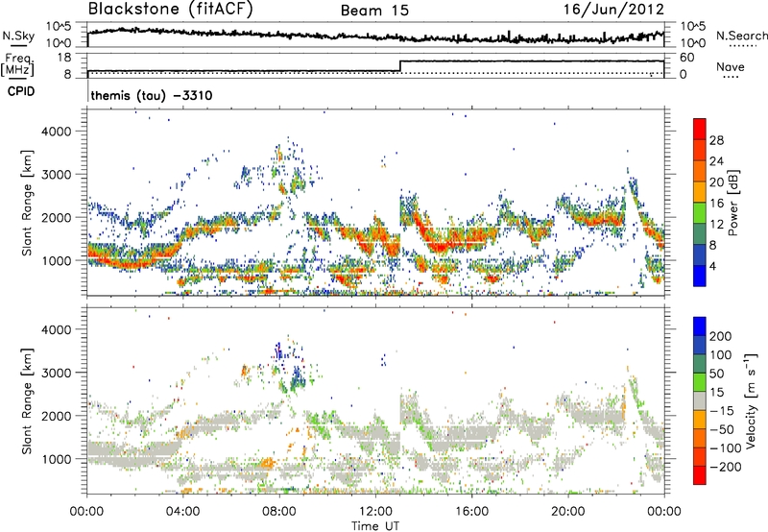This screenshot has height=532, width=768.
Task: Click the red bottom swatch of velocity colorbar
Action: pos(700,475)
